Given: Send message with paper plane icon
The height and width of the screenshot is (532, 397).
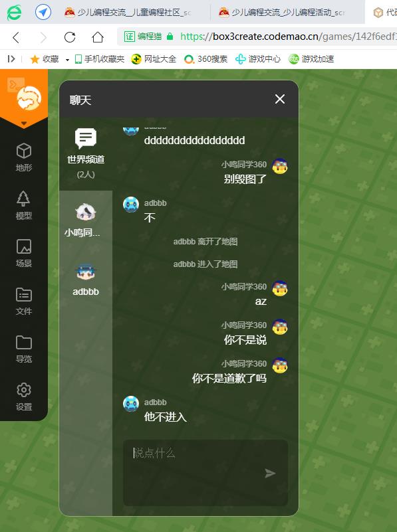Looking at the screenshot, I should (x=270, y=473).
